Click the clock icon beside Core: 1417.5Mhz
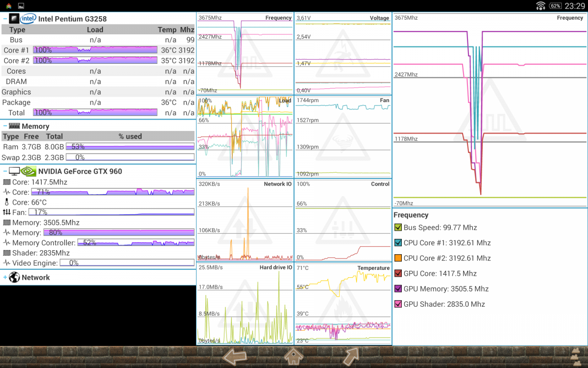 tap(6, 182)
